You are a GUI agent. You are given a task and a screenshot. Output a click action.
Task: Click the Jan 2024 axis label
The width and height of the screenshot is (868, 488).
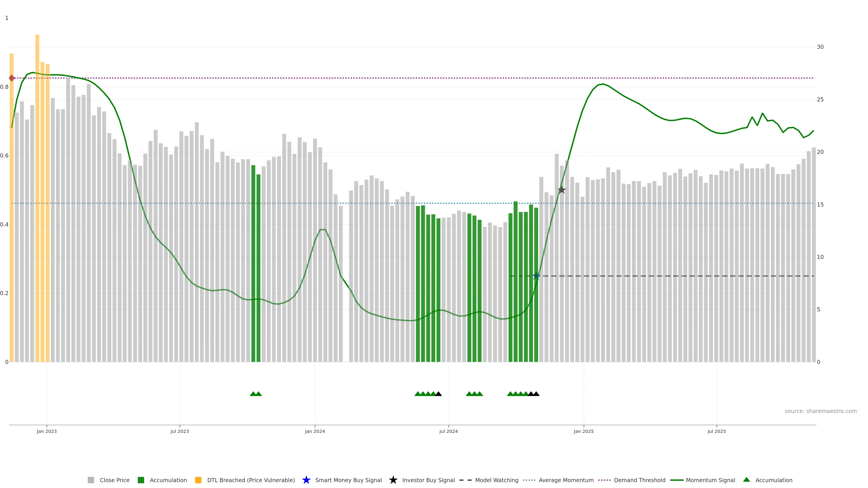pyautogui.click(x=315, y=432)
